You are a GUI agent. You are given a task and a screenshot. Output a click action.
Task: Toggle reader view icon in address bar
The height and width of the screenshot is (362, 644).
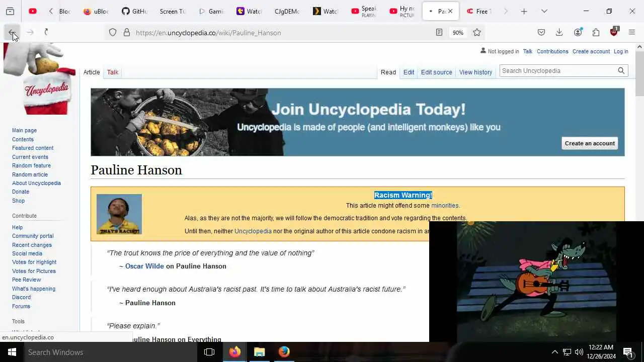coord(439,33)
